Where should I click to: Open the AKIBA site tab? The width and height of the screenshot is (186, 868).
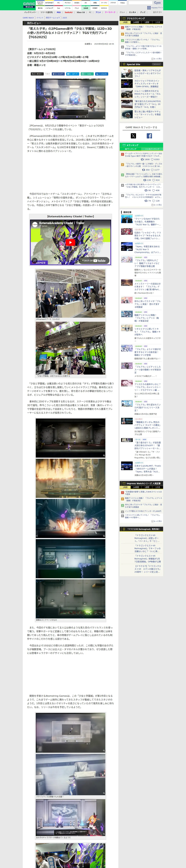click(77, 3)
